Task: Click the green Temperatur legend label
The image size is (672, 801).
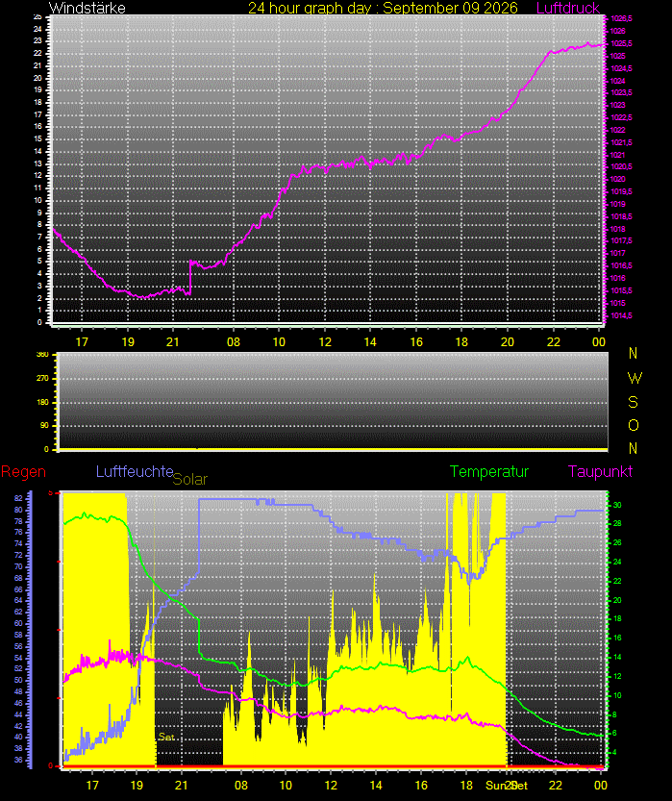Action: pos(489,471)
